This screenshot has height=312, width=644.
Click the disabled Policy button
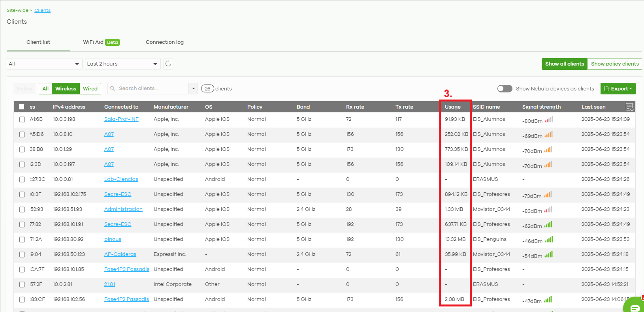24,88
